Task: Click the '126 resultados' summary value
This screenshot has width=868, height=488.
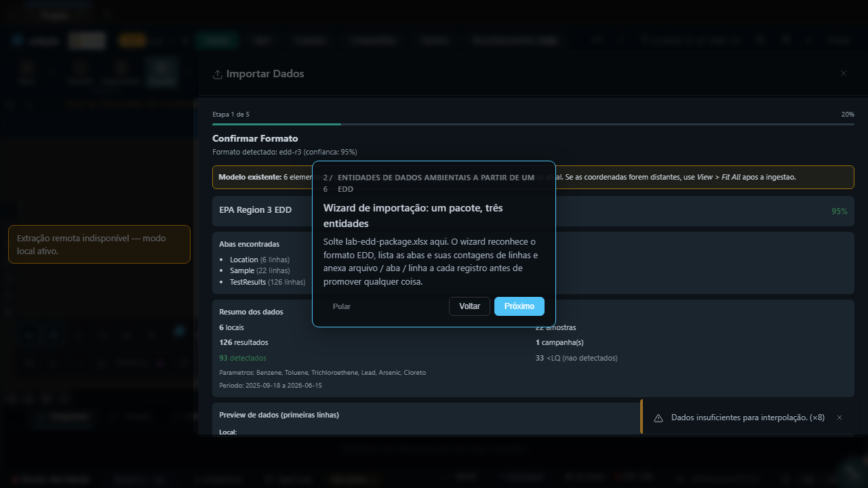Action: click(x=243, y=342)
